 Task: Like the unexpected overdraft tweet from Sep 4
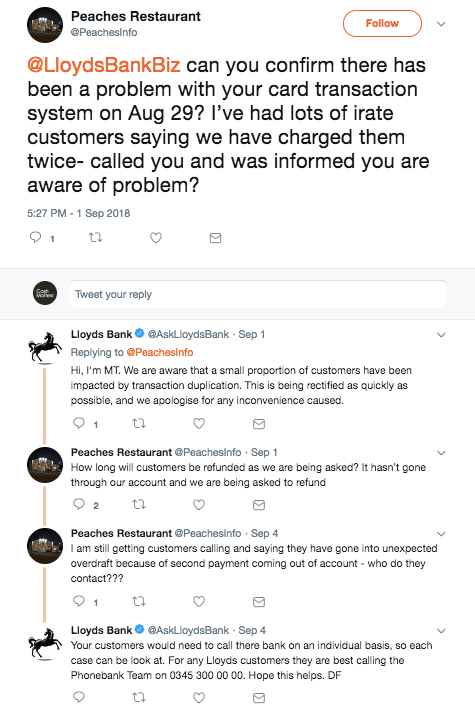click(199, 601)
